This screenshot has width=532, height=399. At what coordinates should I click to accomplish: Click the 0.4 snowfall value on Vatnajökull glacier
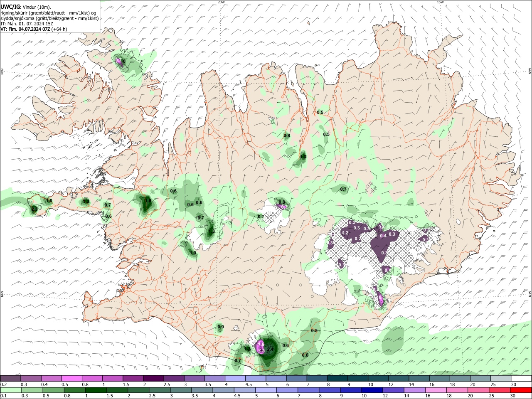pos(383,236)
